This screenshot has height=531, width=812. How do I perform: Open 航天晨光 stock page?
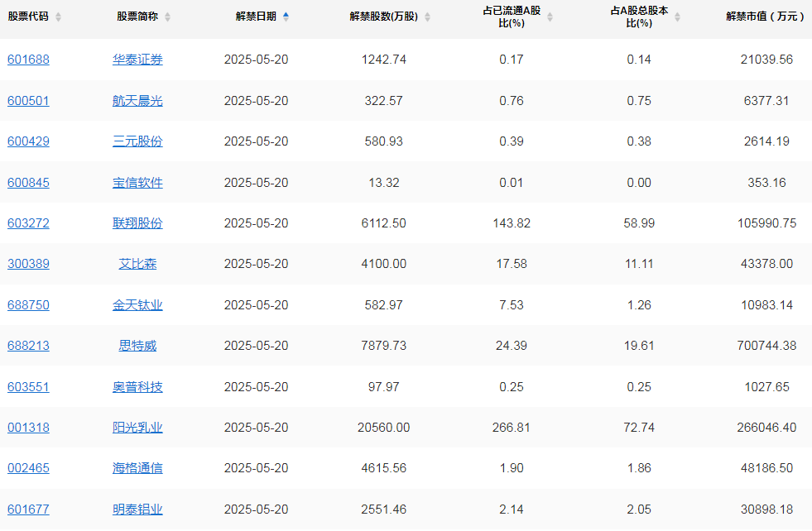(x=137, y=100)
